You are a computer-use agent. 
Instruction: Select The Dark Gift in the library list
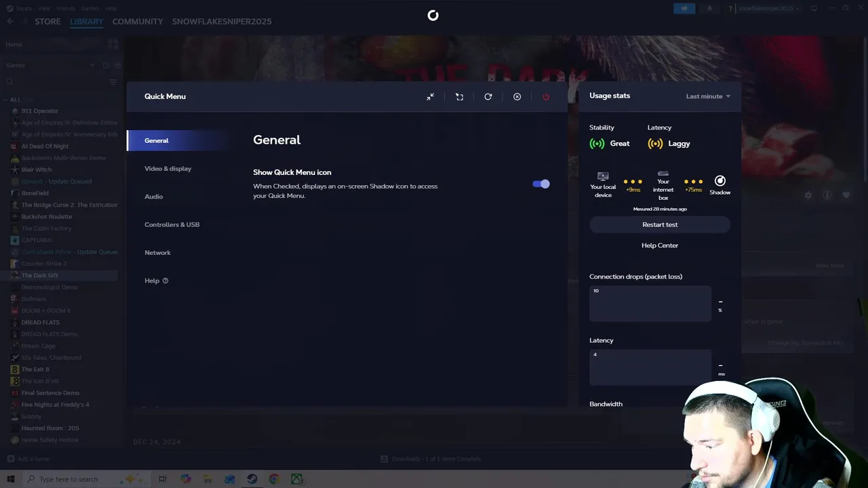[x=40, y=275]
